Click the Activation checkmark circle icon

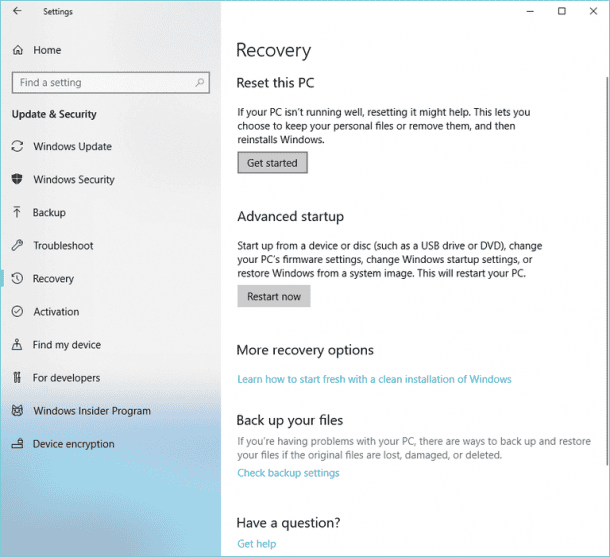17,312
